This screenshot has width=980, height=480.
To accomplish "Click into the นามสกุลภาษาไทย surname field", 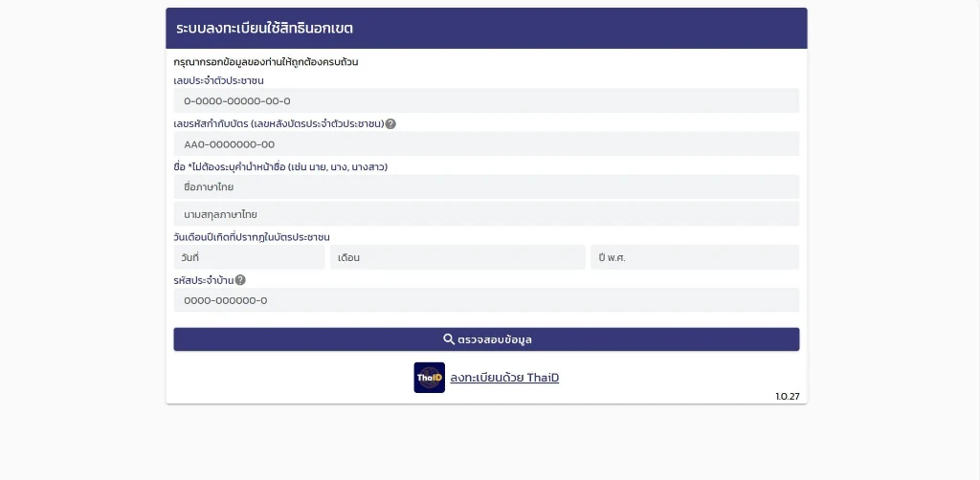I will [486, 214].
